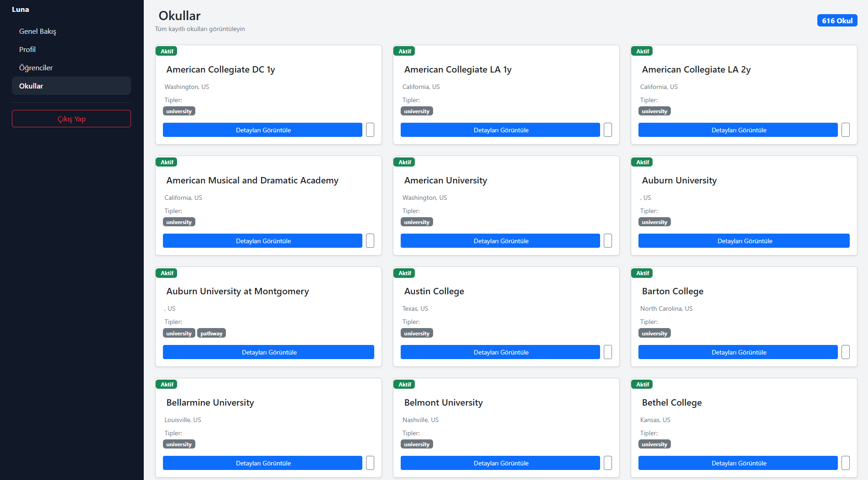
Task: Open details of Bellarmine University
Action: click(x=262, y=463)
